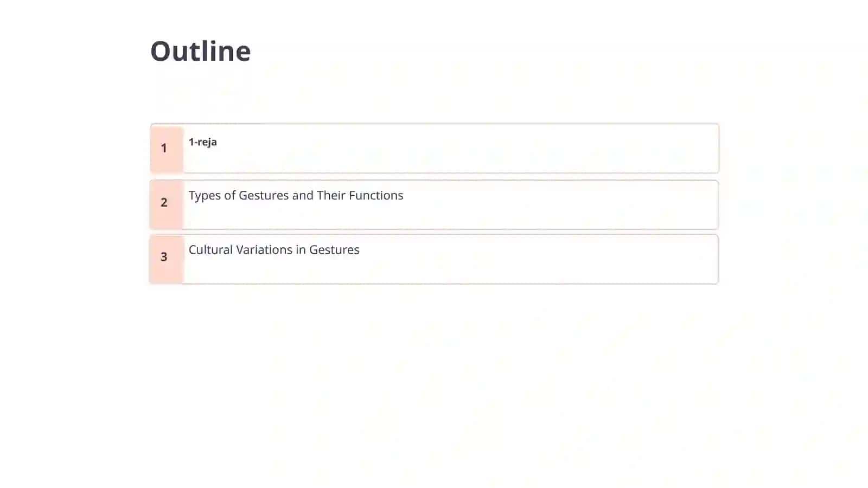Click the word and in item two
The image size is (868, 488).
click(x=303, y=195)
